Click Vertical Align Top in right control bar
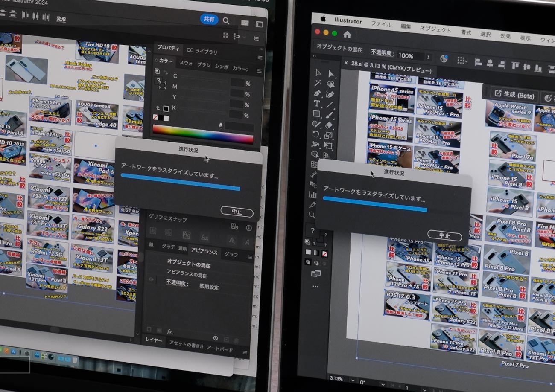555x392 pixels. tap(515, 65)
